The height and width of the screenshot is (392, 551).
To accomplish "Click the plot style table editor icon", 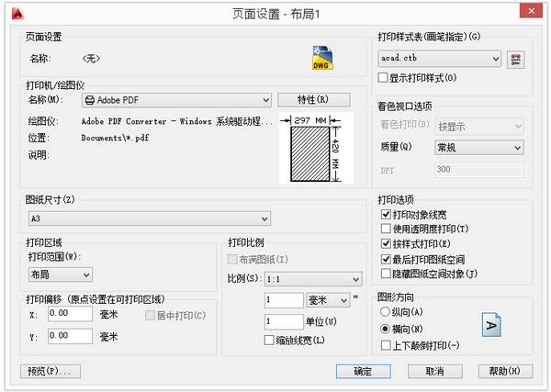I will point(516,60).
